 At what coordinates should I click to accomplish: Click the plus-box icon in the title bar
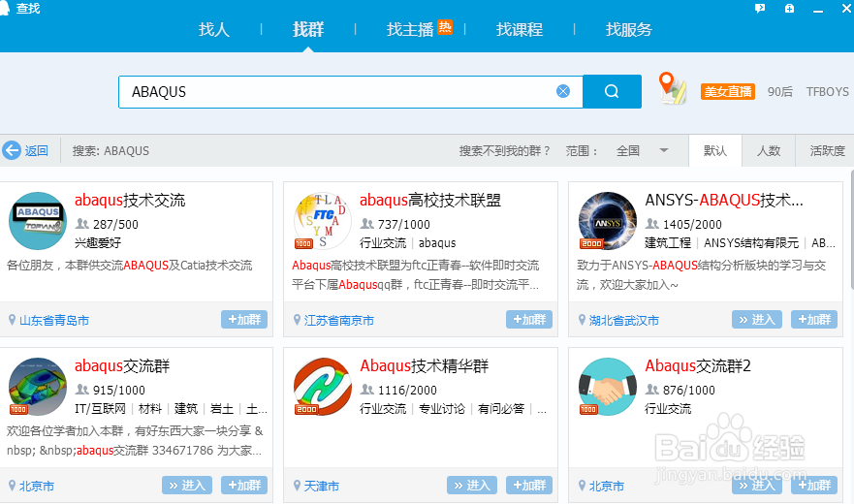[789, 9]
